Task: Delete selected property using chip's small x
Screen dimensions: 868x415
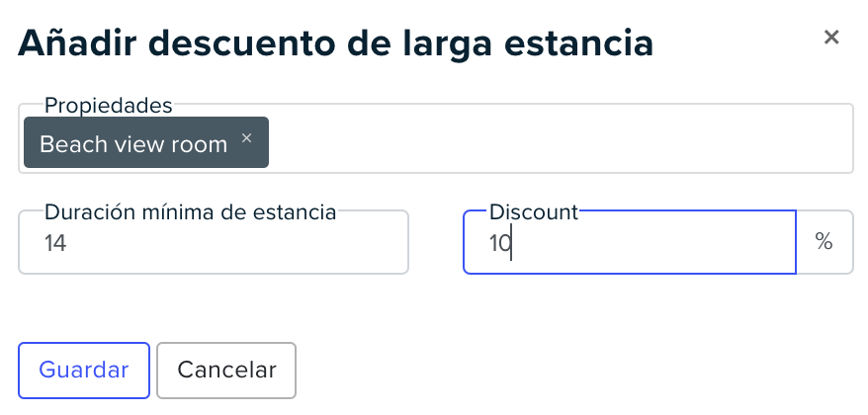Action: tap(246, 137)
